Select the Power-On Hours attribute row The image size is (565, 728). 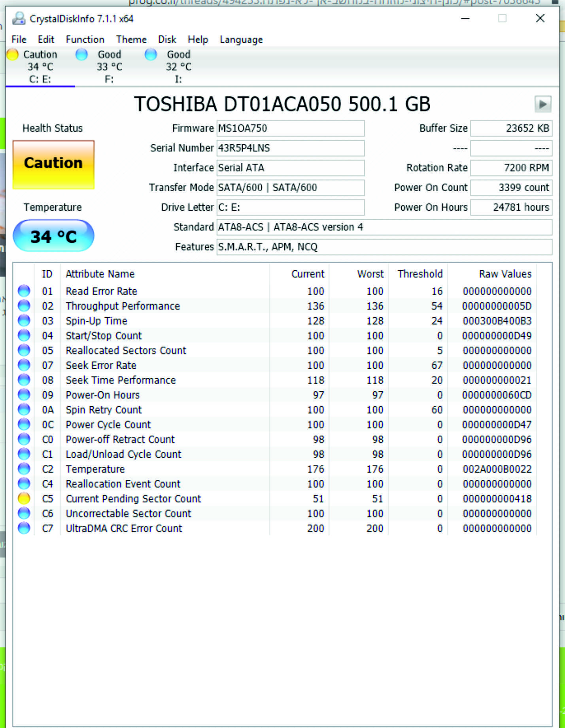[275, 394]
